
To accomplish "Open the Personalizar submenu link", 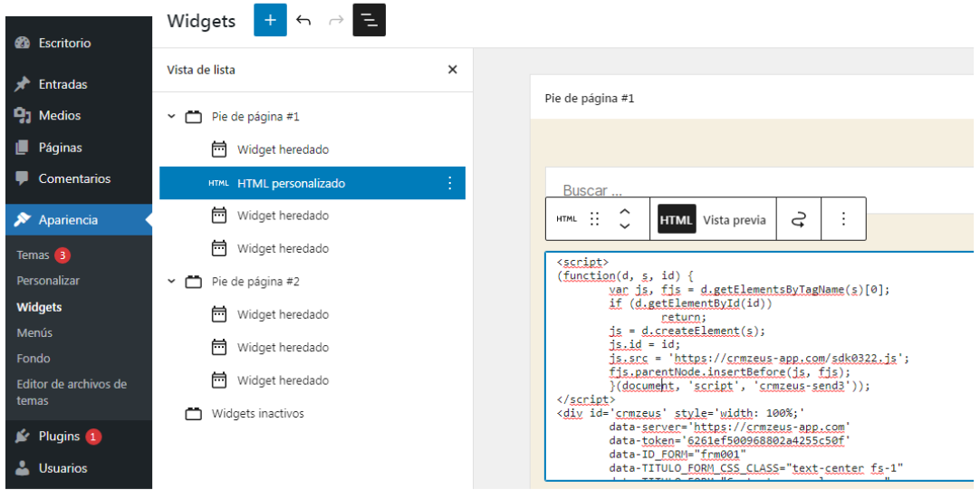I will [48, 281].
